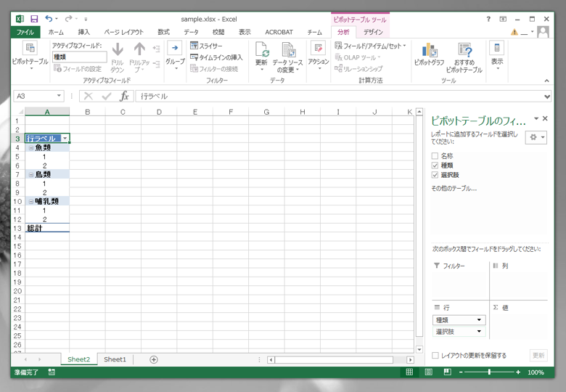Open field list gear tools menu

(537, 137)
